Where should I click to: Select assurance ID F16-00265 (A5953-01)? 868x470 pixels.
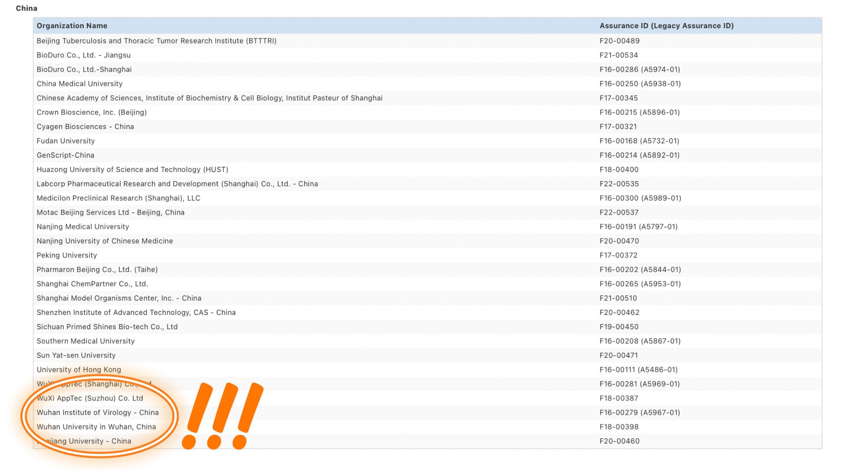(x=640, y=285)
